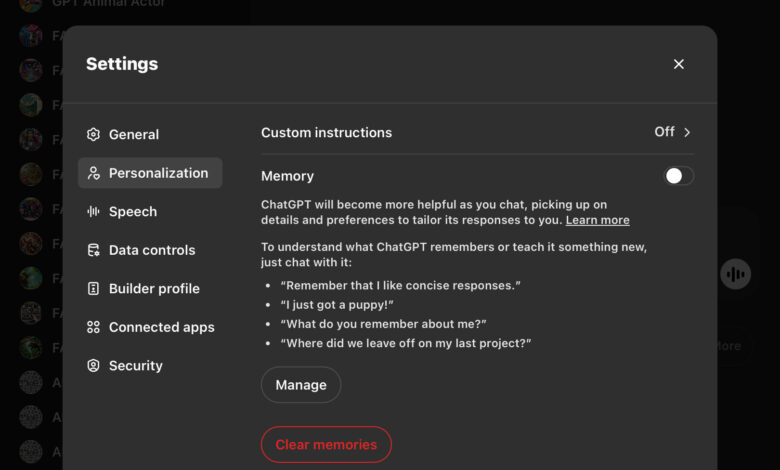Image resolution: width=780 pixels, height=470 pixels.
Task: Click the Builder profile badge icon
Action: (93, 288)
